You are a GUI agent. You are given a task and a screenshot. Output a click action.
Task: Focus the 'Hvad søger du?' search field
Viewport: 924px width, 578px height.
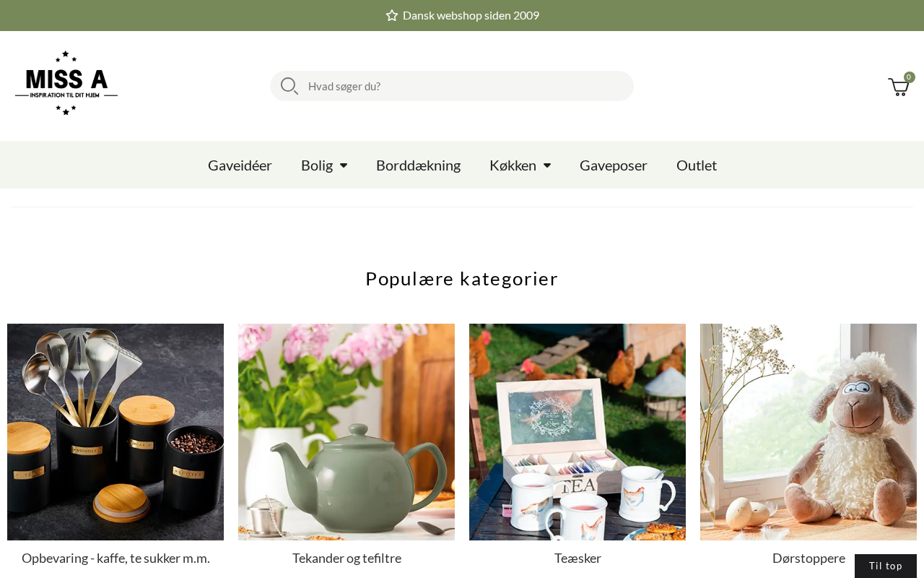point(466,86)
